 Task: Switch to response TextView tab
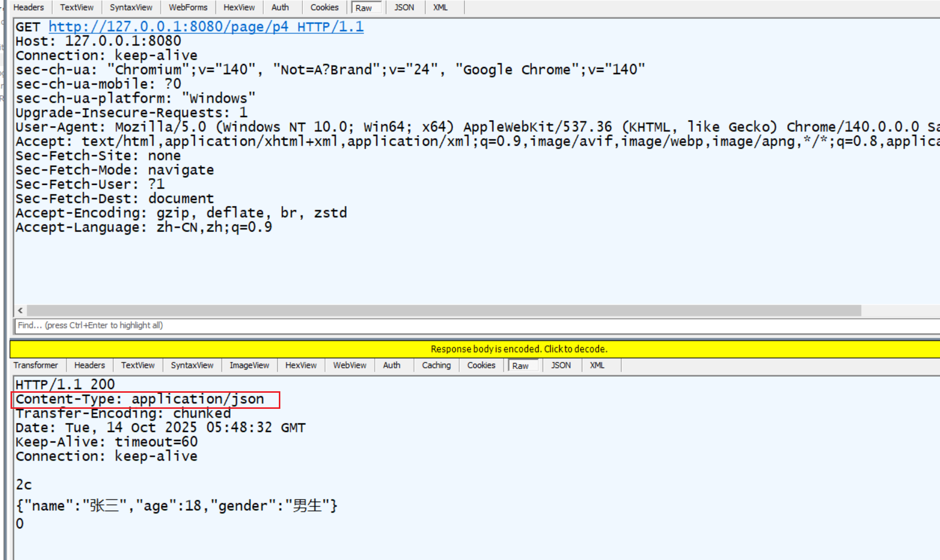coord(138,365)
